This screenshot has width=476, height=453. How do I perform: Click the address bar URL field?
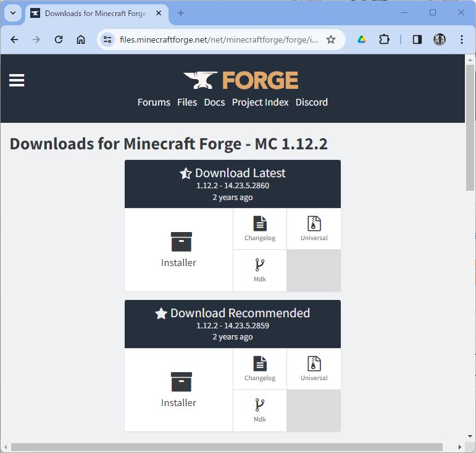[x=219, y=39]
